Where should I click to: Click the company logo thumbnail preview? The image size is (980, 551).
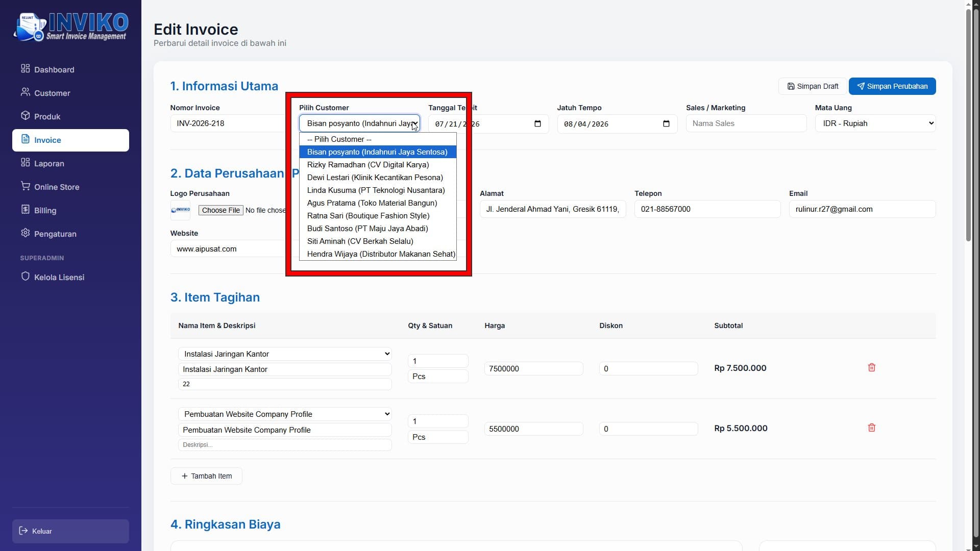point(180,210)
